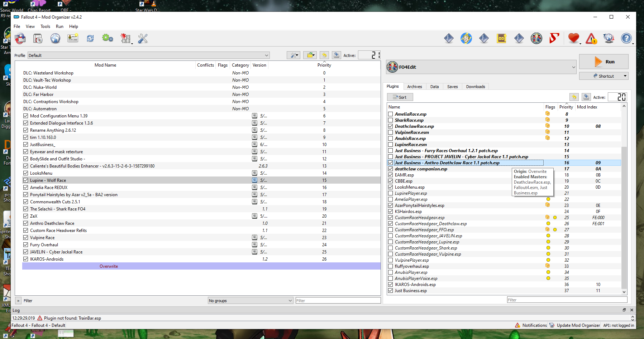Open the blue question mark Help icon
Image resolution: width=644 pixels, height=339 pixels.
626,38
